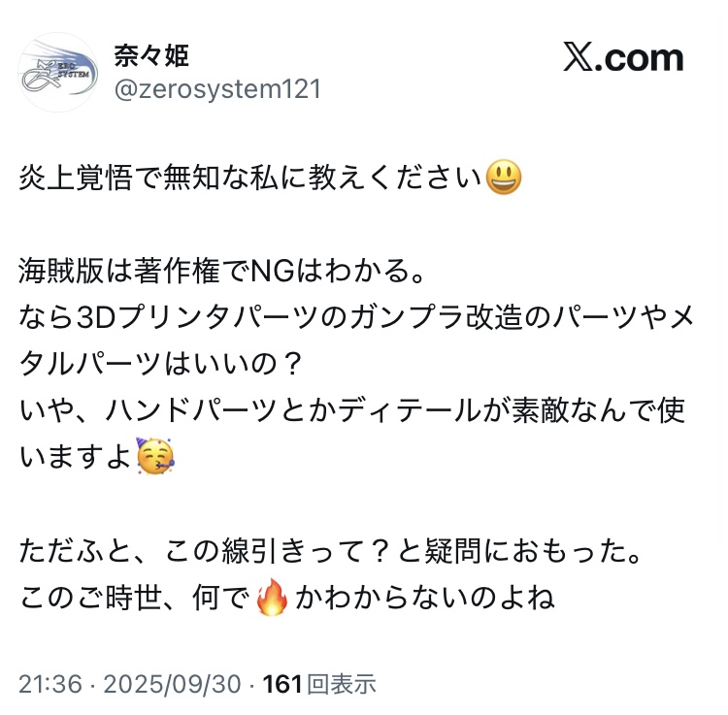This screenshot has height=715, width=728.
Task: Click the 161 view count number
Action: pos(282,684)
